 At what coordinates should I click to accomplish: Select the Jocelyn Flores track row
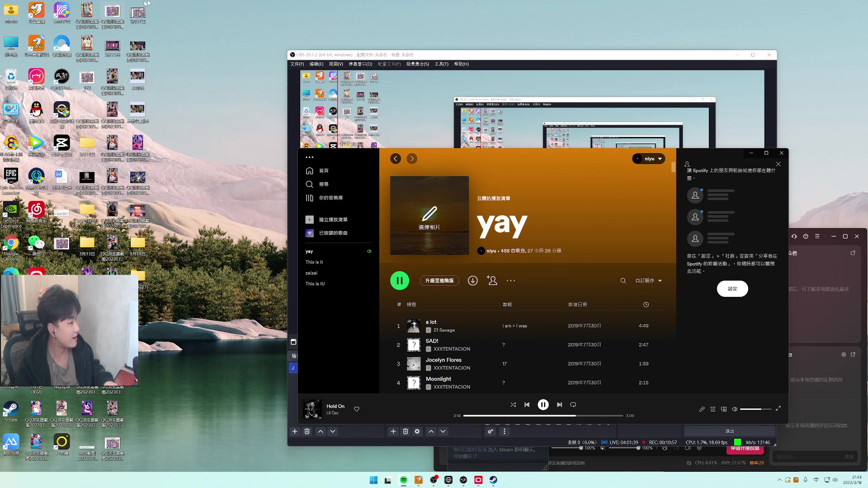tap(528, 364)
